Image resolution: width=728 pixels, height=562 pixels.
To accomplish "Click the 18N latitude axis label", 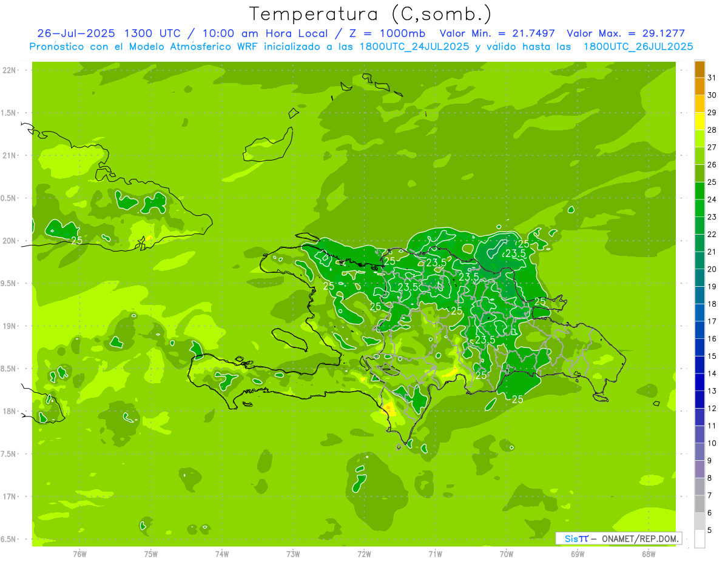I will click(10, 411).
